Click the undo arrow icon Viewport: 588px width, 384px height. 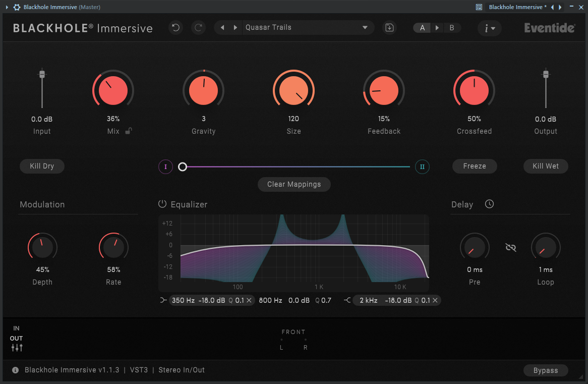(x=175, y=27)
